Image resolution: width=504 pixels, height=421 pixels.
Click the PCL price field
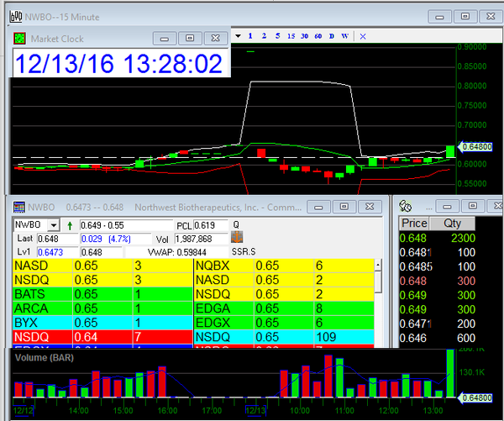coord(206,225)
